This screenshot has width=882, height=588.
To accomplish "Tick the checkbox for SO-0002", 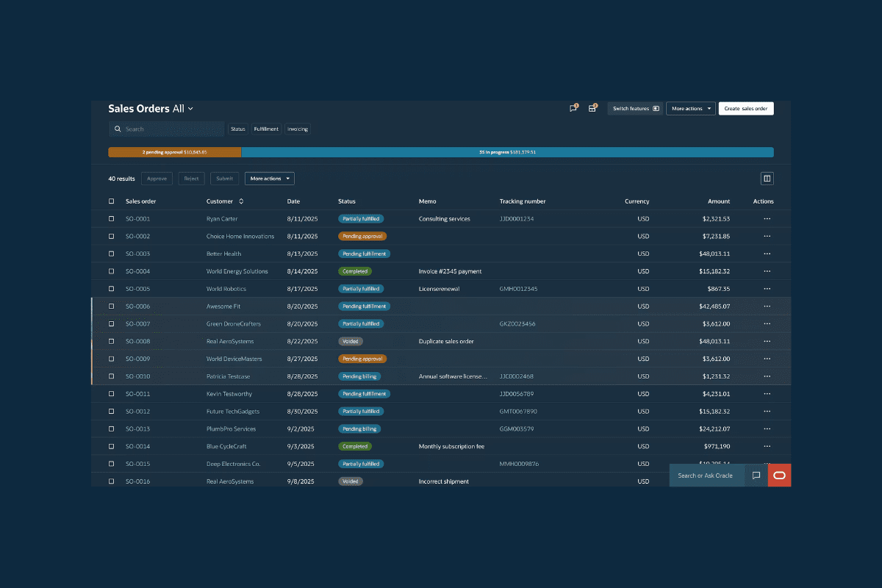I will 112,236.
